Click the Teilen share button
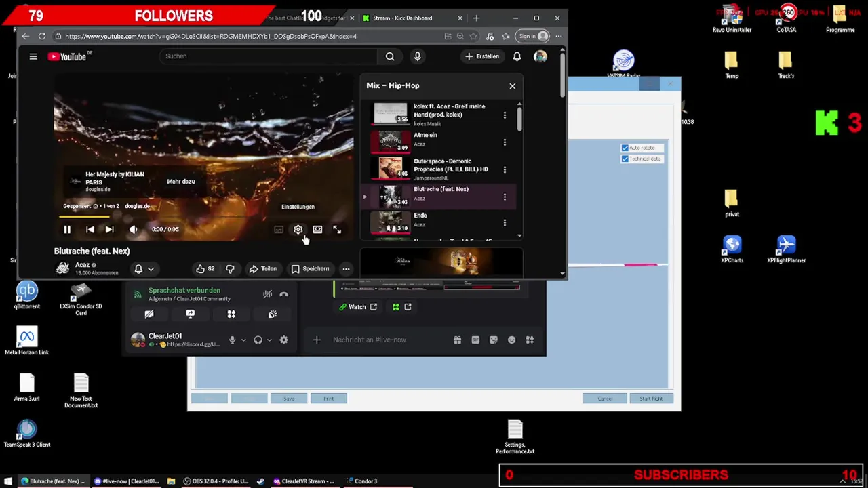868x488 pixels. [x=262, y=269]
